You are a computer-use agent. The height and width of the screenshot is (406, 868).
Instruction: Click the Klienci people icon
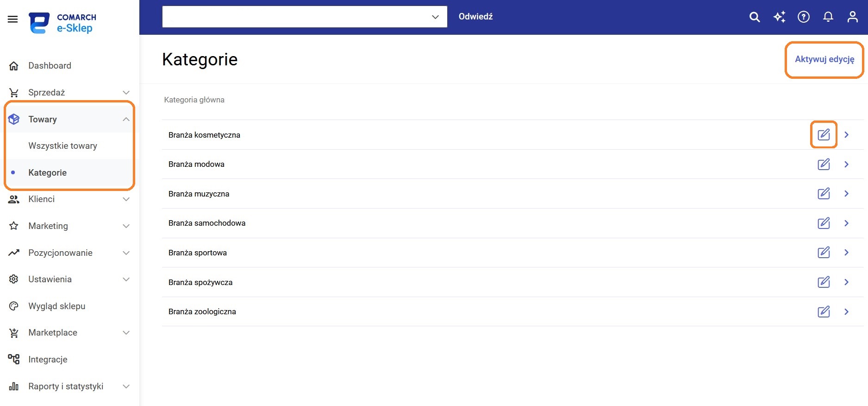pos(14,199)
